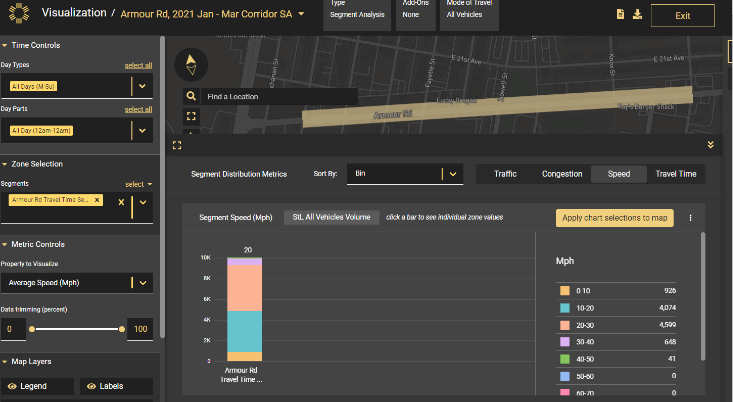The image size is (733, 402).
Task: Click the 50-60 Mph legend color swatch
Action: [x=565, y=376]
